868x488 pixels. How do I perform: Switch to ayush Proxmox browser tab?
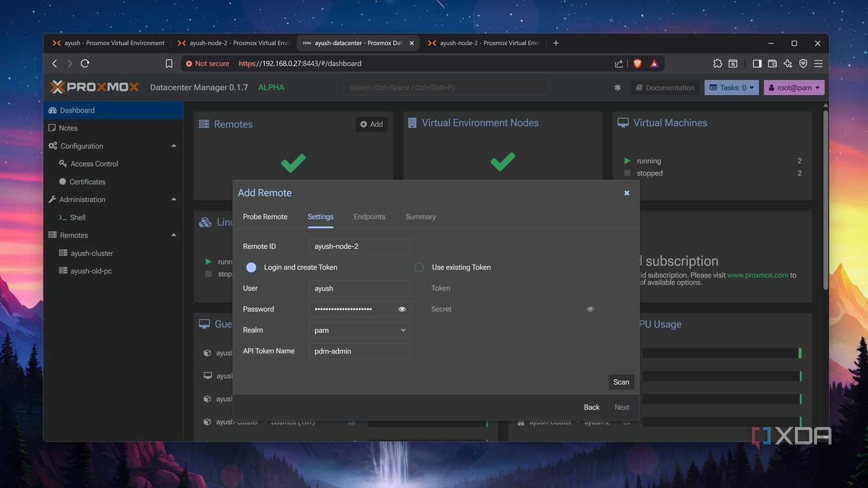pos(109,43)
